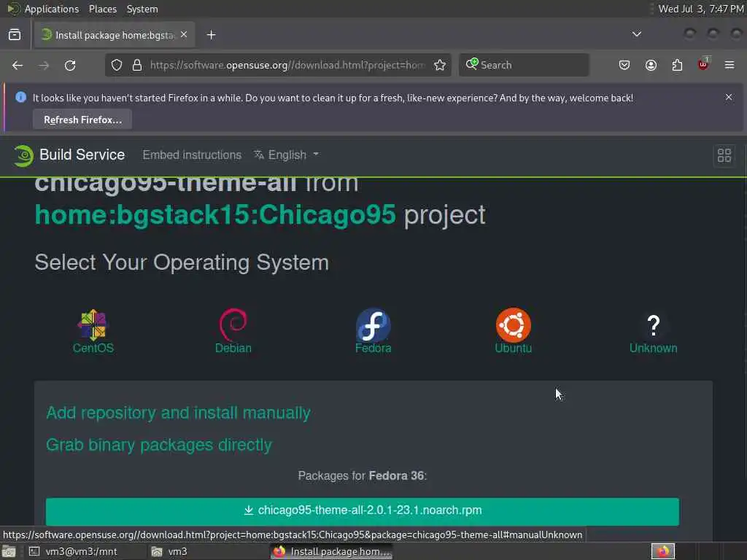Select Debian operating system
Image resolution: width=747 pixels, height=560 pixels.
point(233,332)
